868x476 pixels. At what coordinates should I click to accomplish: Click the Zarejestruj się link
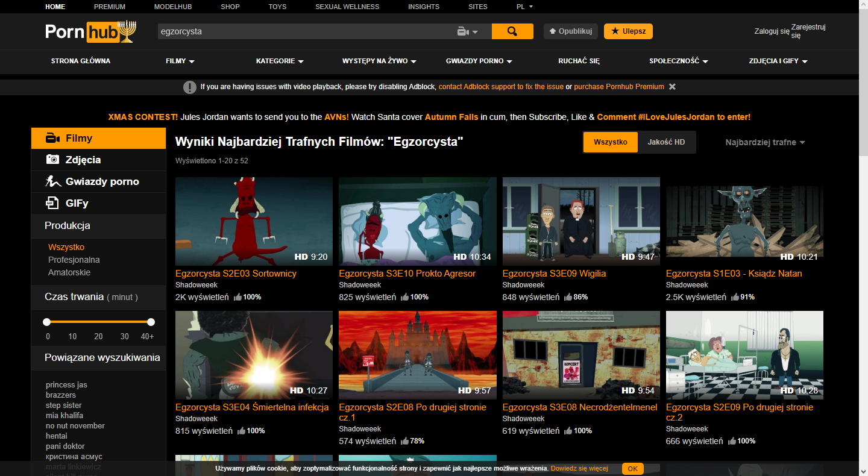(x=808, y=31)
